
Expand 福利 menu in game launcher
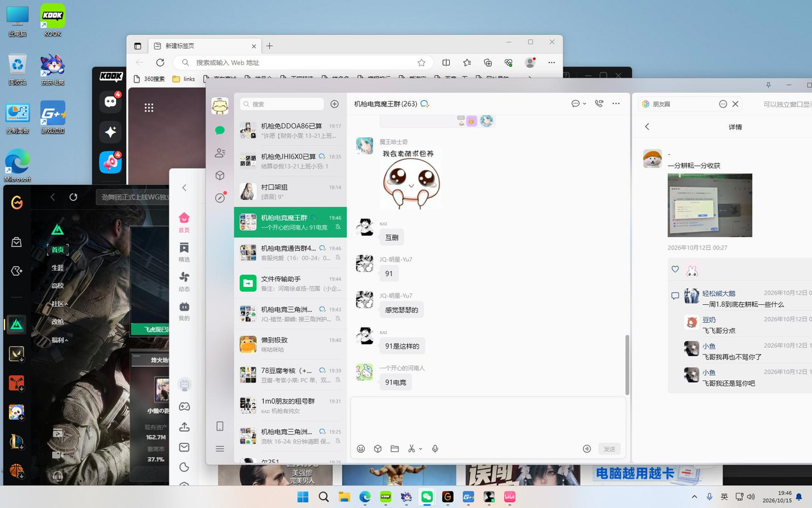click(60, 340)
